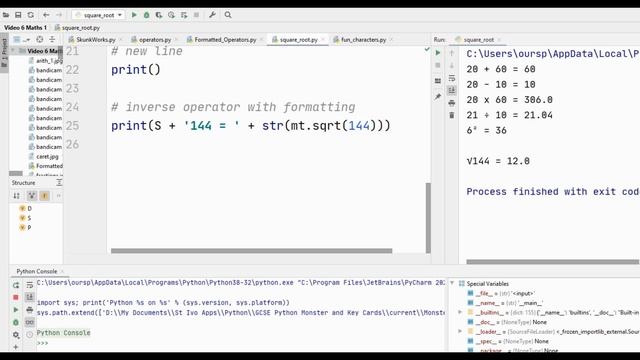Attach debugger in Python Console

(16, 322)
